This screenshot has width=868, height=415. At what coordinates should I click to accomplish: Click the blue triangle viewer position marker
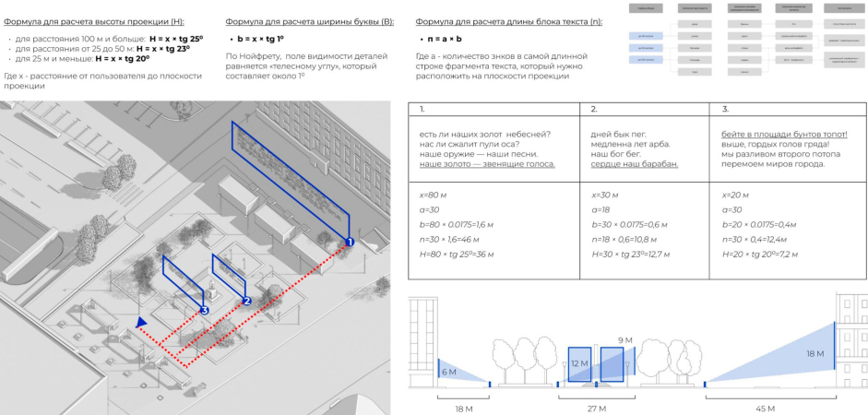(x=140, y=322)
